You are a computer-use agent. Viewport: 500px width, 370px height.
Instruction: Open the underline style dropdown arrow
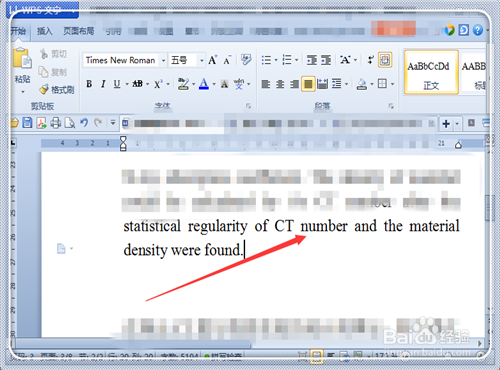coord(127,84)
